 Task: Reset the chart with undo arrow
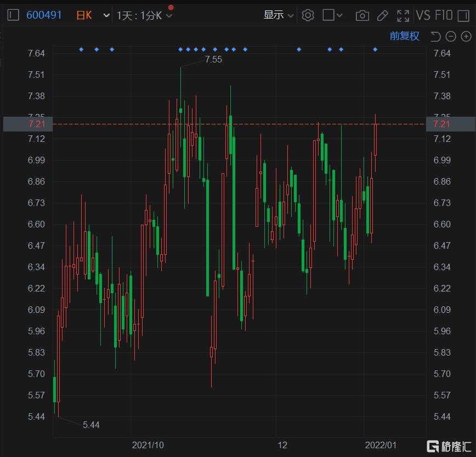[435, 36]
